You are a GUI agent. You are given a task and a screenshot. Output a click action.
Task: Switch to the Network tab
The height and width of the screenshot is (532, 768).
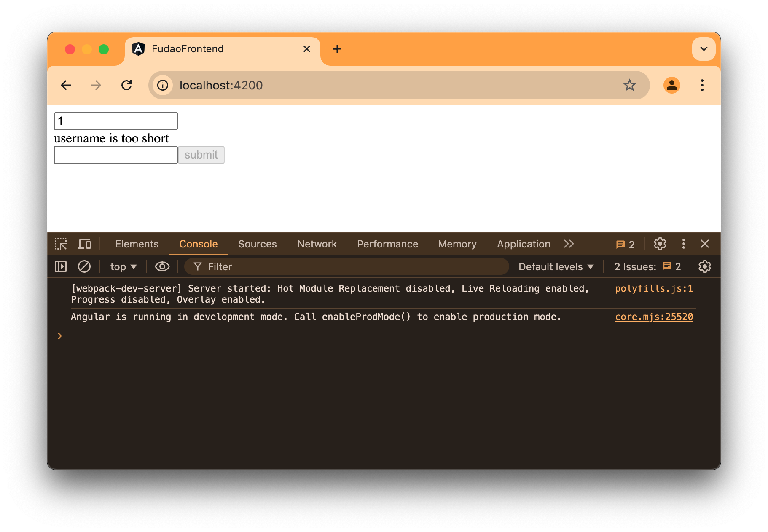pos(317,244)
